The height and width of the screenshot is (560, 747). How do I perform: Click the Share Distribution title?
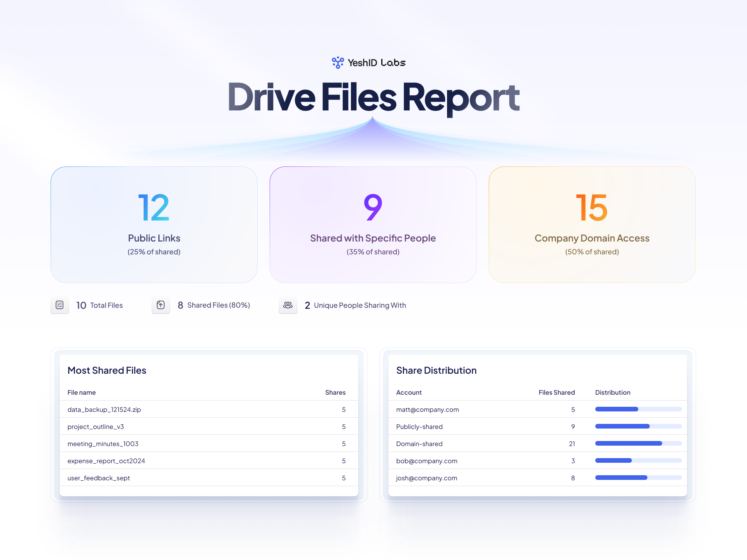437,370
